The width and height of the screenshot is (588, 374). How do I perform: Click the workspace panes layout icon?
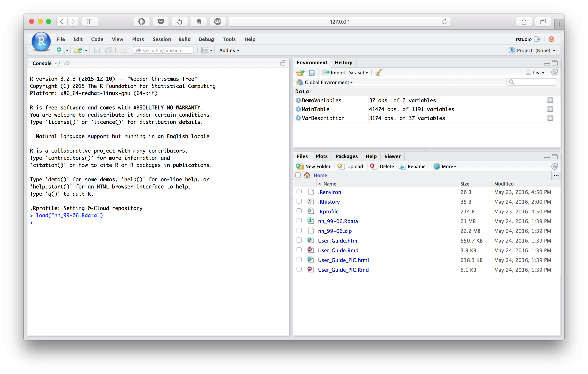click(204, 50)
